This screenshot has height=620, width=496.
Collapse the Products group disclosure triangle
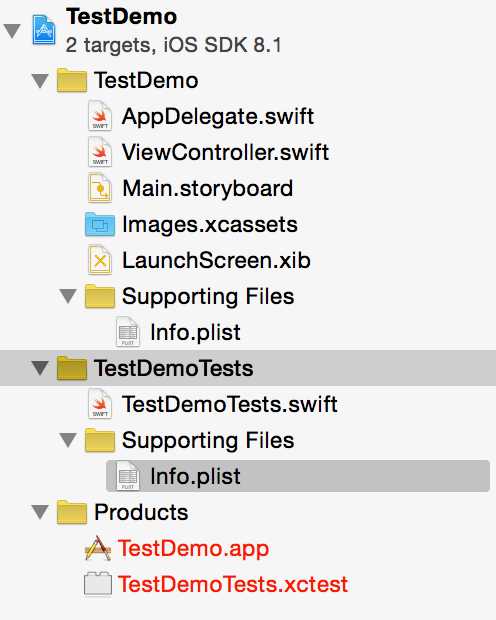[x=40, y=512]
